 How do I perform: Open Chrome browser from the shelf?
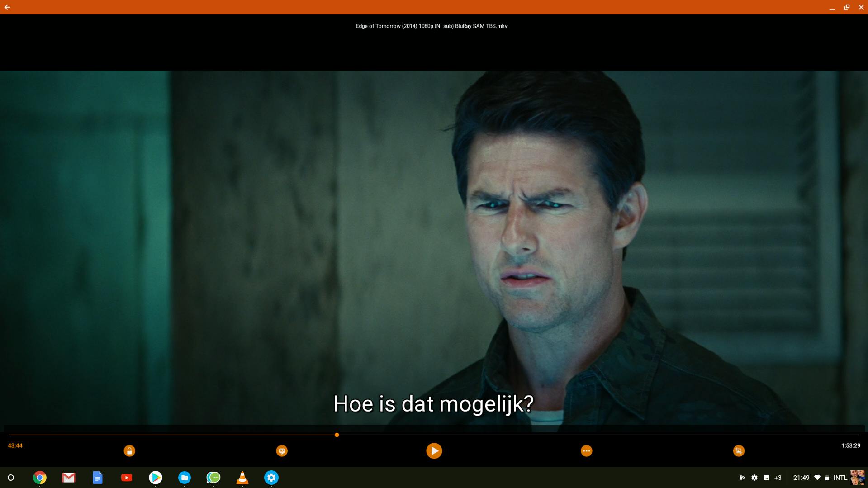tap(39, 478)
